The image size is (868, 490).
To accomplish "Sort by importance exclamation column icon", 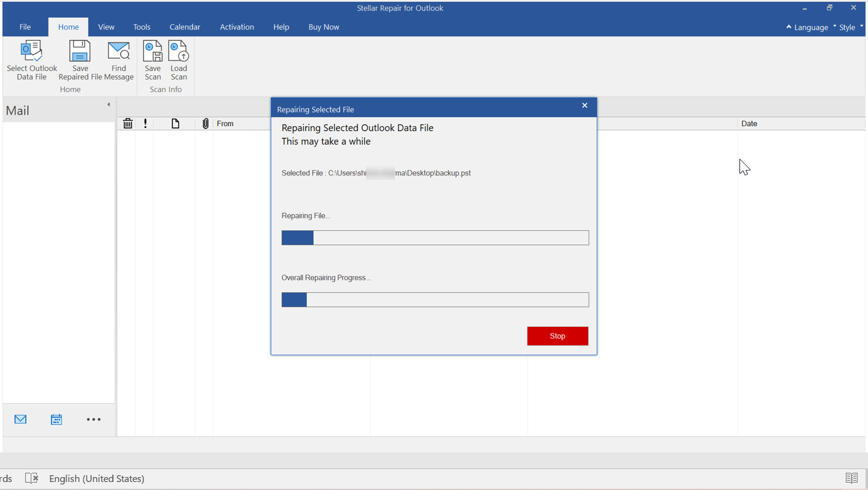I will (x=145, y=124).
